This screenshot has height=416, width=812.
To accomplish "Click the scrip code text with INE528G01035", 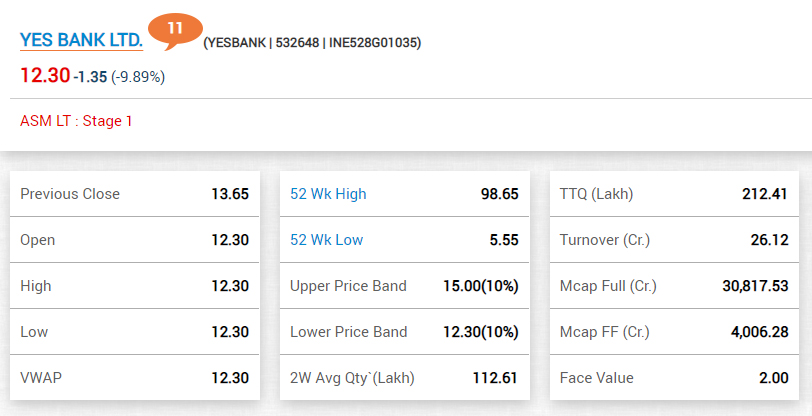I will [x=312, y=43].
